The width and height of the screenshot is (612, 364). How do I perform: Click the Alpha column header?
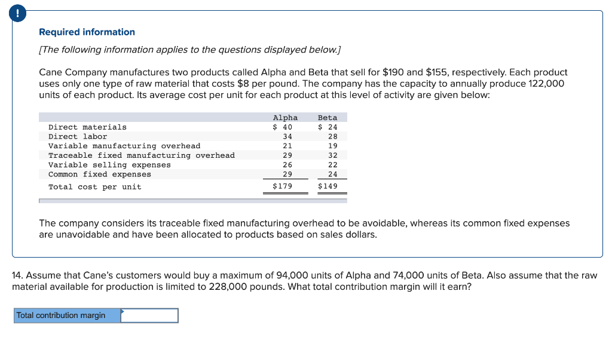point(285,118)
